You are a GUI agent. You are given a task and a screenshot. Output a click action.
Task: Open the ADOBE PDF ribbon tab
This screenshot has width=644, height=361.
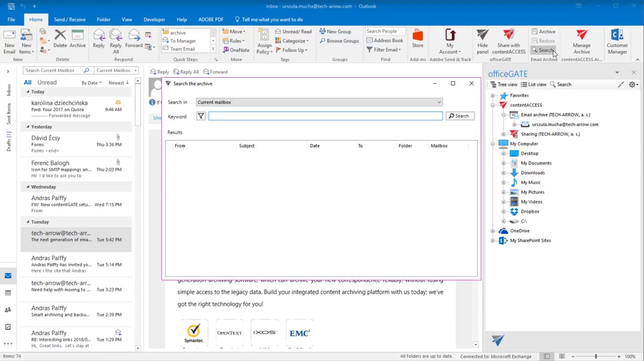coord(210,19)
